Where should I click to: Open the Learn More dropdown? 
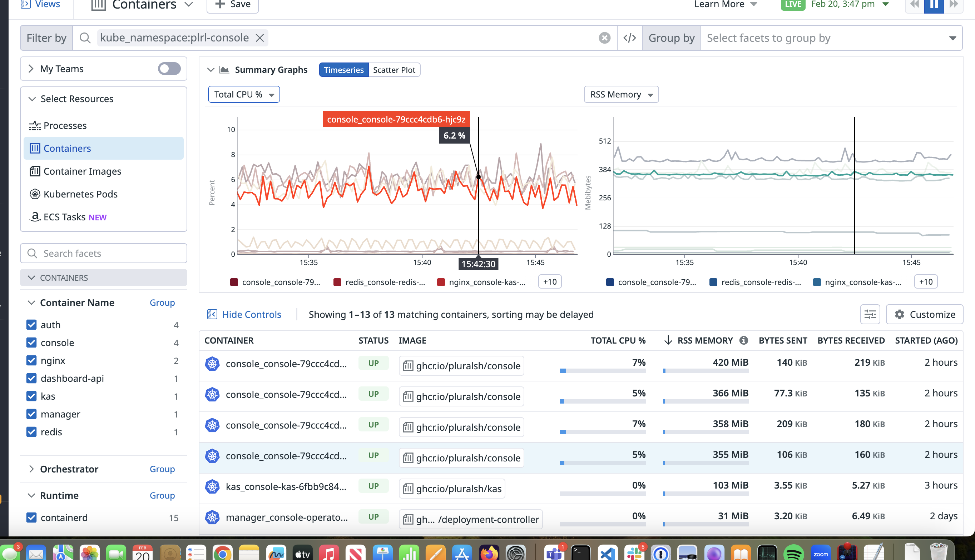click(x=726, y=5)
